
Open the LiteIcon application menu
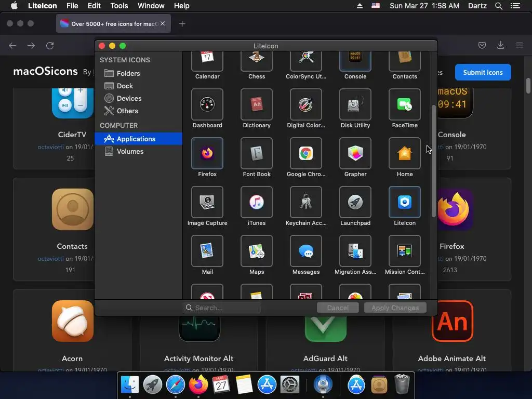[43, 6]
